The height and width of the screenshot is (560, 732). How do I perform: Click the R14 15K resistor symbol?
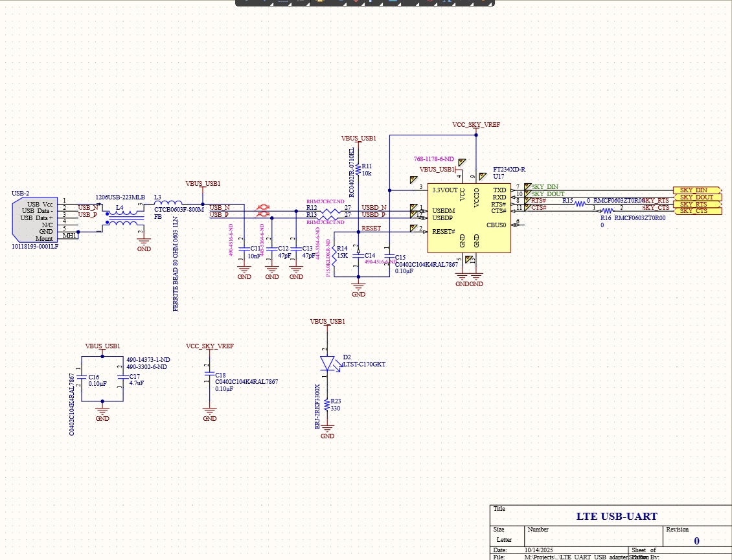tap(334, 252)
